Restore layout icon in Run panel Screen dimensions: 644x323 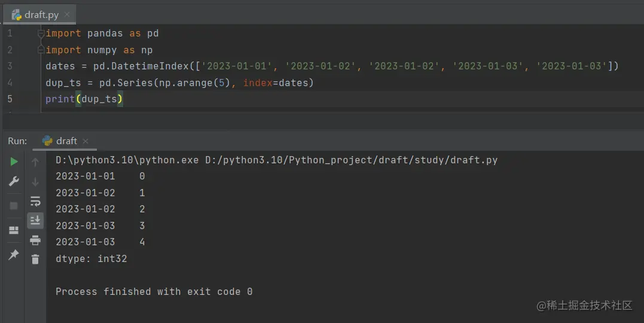pyautogui.click(x=14, y=230)
